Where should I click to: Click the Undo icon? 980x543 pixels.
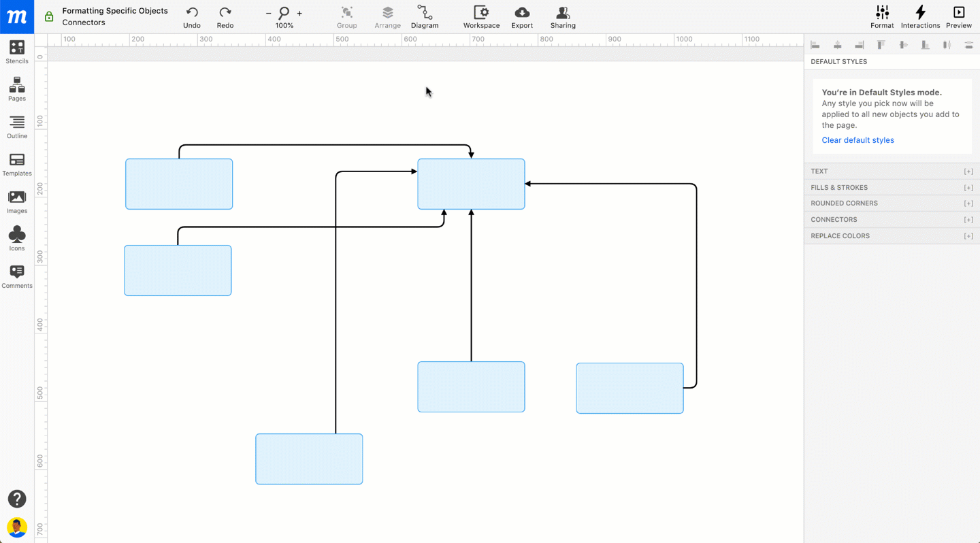[191, 16]
